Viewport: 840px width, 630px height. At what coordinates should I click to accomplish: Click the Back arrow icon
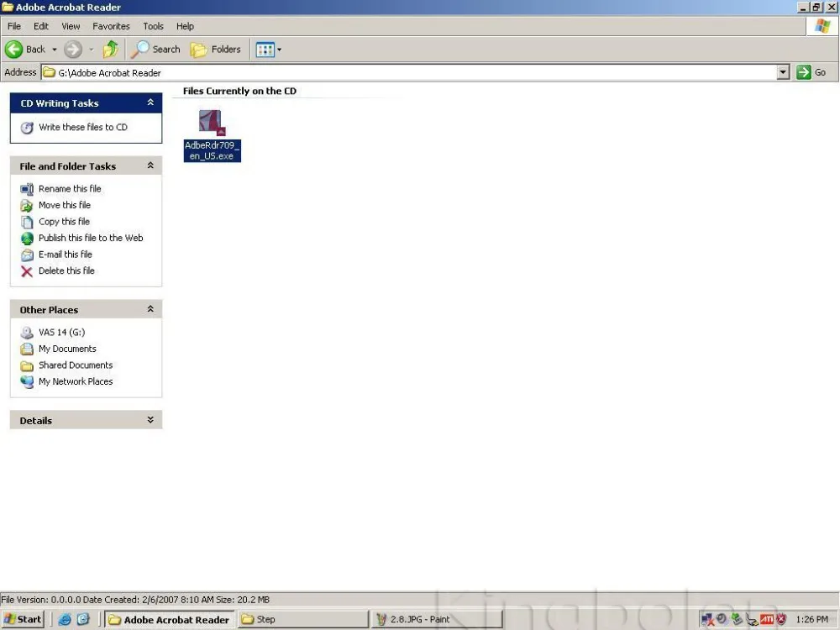pyautogui.click(x=14, y=50)
